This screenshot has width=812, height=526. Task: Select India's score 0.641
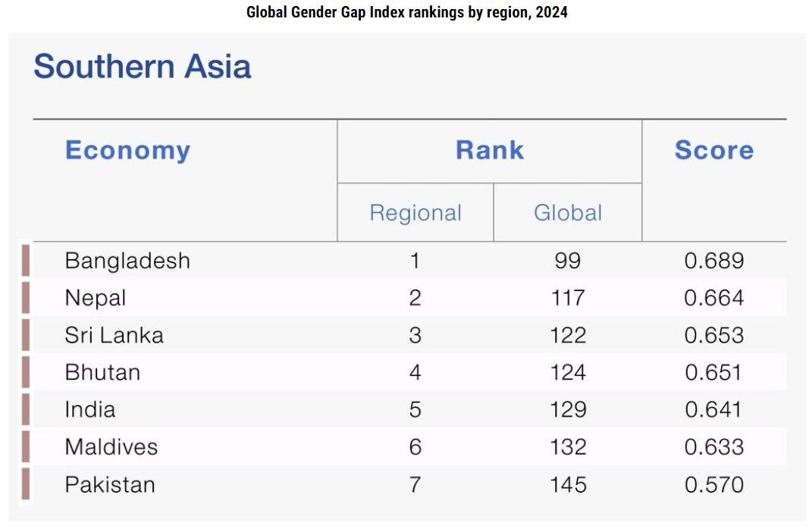coord(713,410)
